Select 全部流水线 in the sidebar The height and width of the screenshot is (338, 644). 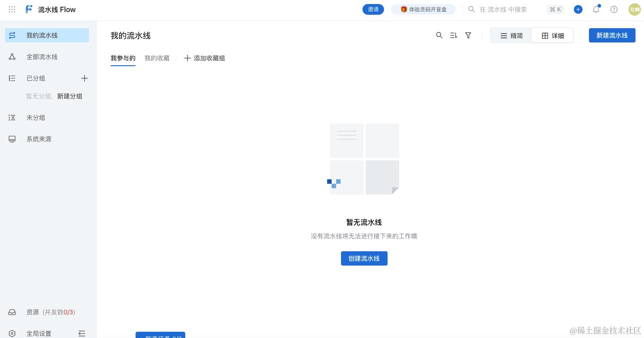(x=47, y=57)
